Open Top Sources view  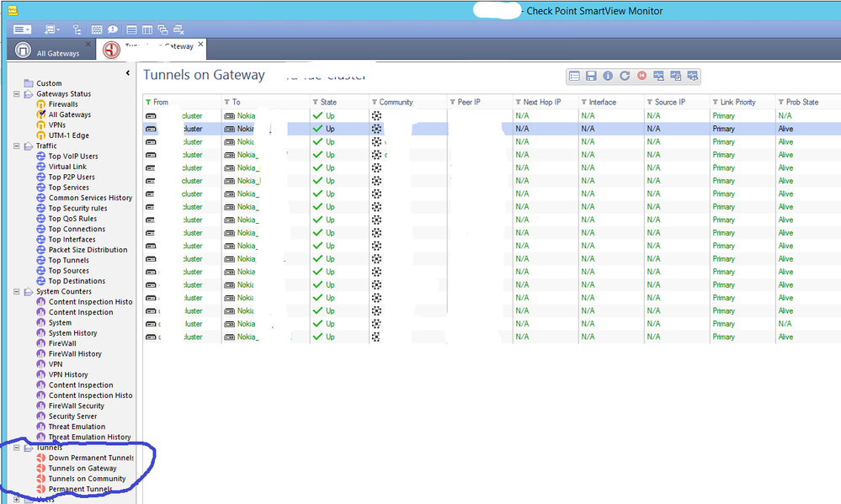click(69, 271)
